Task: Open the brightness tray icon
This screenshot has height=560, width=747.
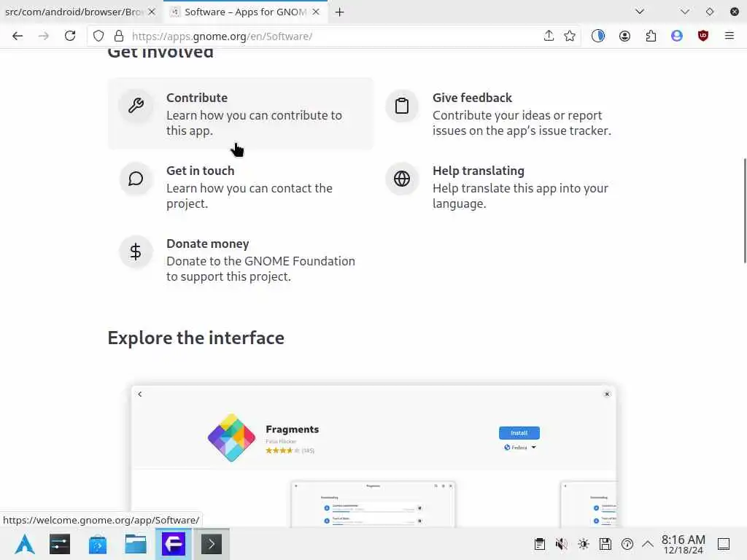Action: point(584,544)
